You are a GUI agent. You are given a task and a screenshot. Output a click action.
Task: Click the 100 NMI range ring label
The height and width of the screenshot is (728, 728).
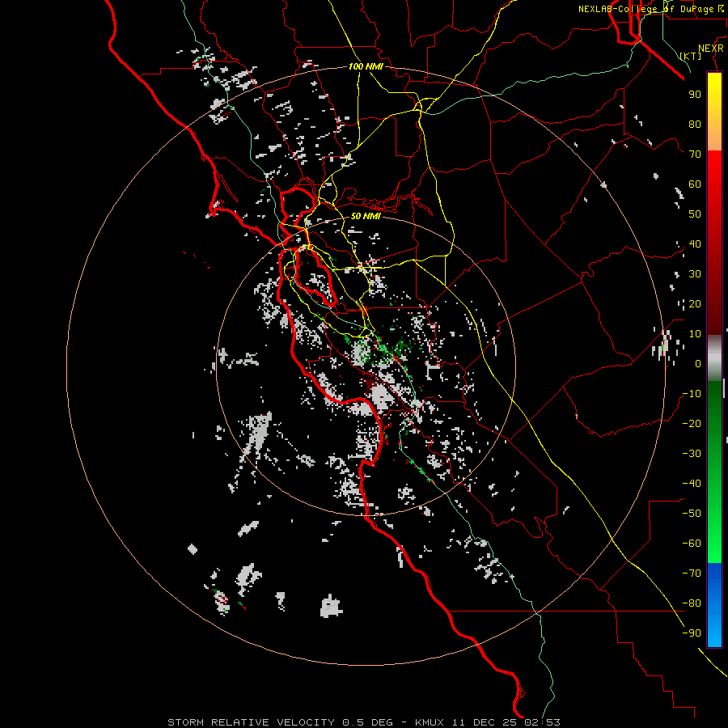pyautogui.click(x=366, y=67)
